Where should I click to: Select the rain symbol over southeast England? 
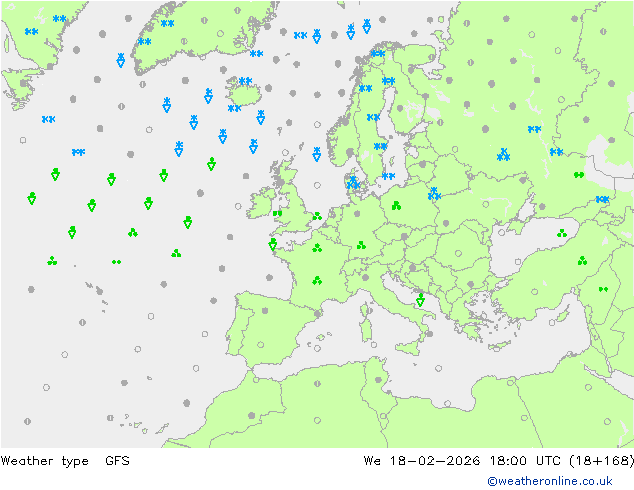(317, 216)
